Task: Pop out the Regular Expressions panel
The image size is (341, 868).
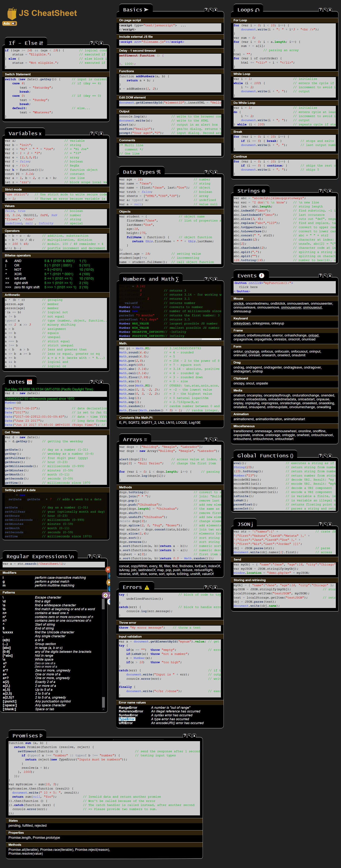Action: tap(94, 556)
